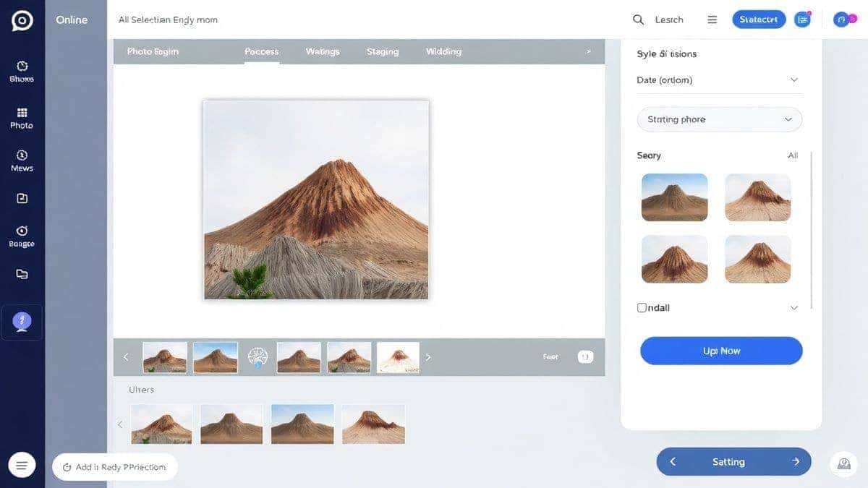Click the Up! Now button
The image size is (868, 488).
(x=721, y=351)
